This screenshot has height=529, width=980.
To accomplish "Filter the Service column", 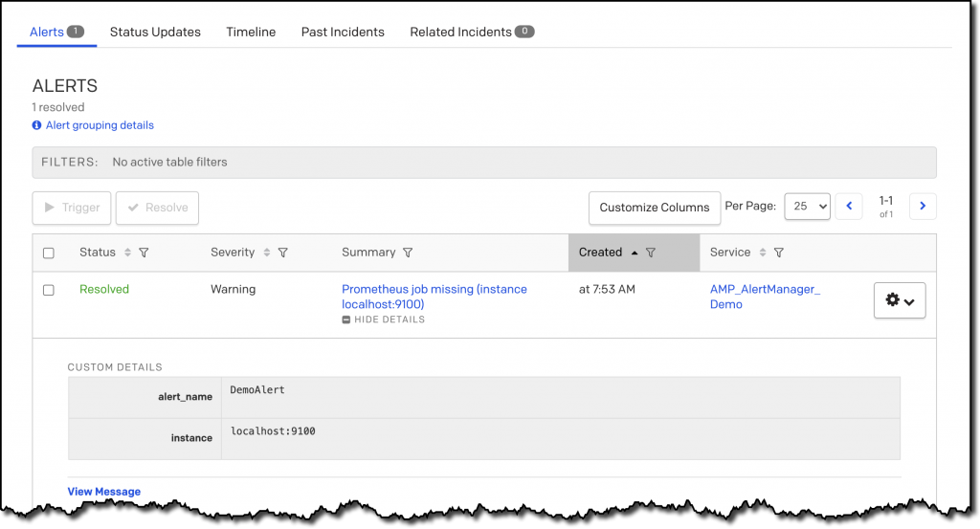I will click(x=779, y=253).
